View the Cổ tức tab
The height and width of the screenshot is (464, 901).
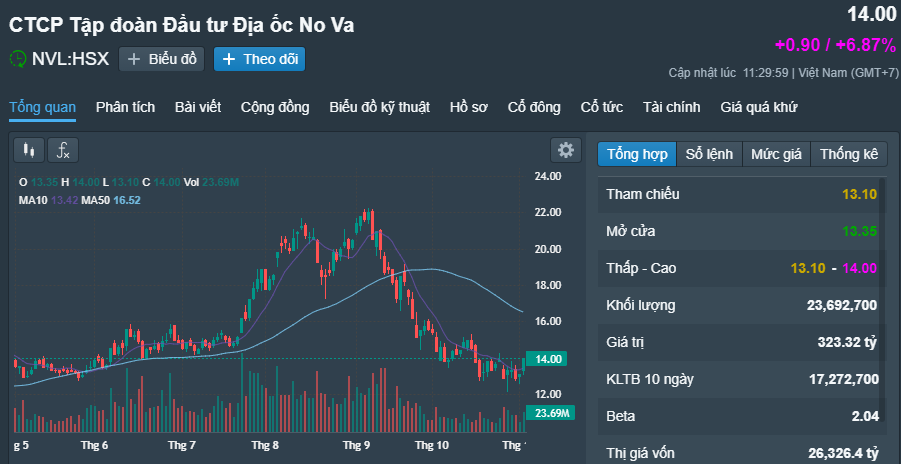pyautogui.click(x=602, y=107)
